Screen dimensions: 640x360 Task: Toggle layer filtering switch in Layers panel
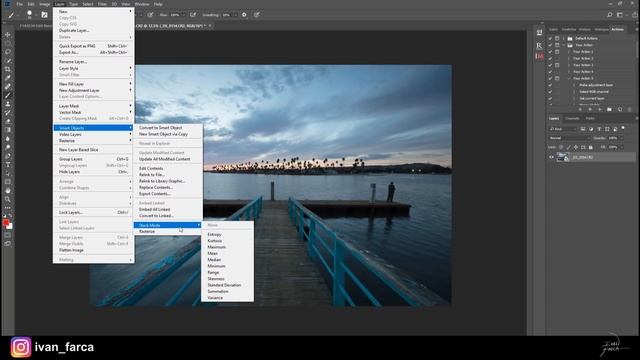coord(623,128)
